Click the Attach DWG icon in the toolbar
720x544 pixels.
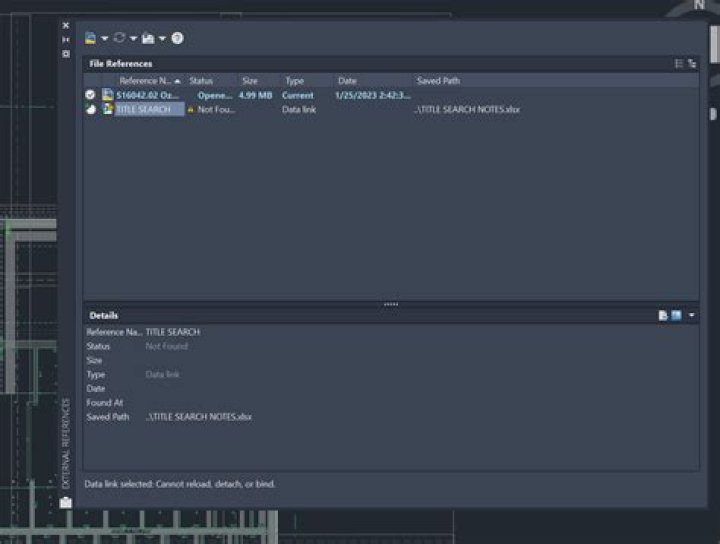pyautogui.click(x=91, y=38)
